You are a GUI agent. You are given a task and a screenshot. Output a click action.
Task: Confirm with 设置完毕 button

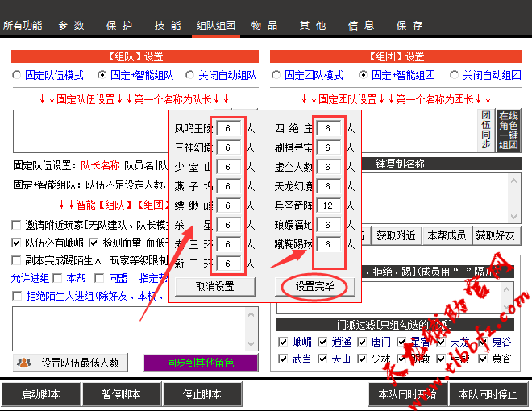(x=315, y=287)
